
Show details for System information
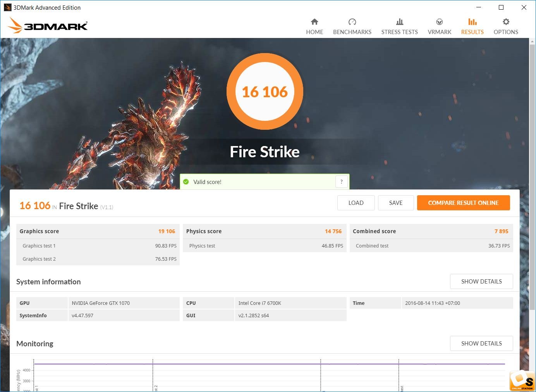[x=481, y=282]
